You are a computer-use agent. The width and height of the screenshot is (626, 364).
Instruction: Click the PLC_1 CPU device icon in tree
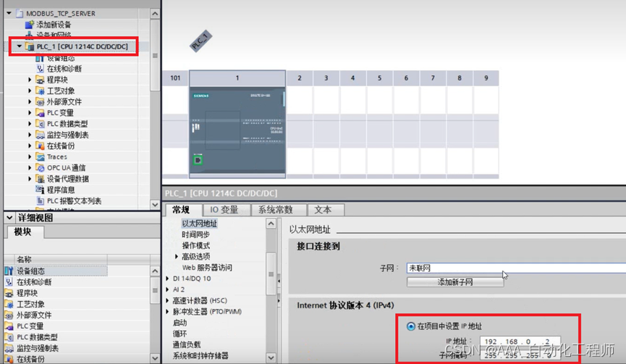point(30,47)
